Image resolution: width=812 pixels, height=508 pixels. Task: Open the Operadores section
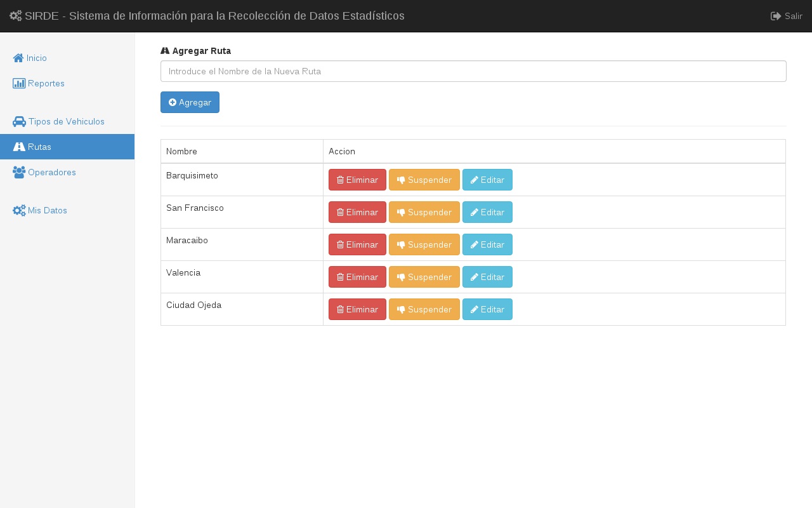pos(67,172)
